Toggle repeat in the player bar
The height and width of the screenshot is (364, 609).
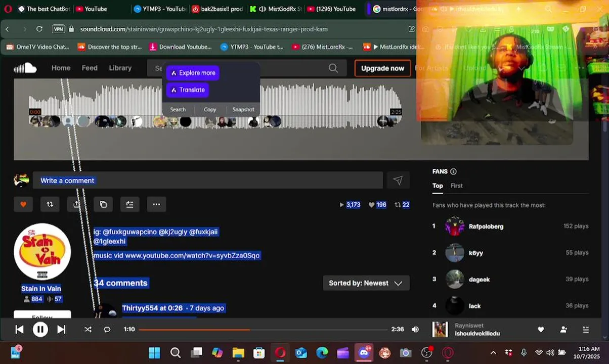(107, 330)
